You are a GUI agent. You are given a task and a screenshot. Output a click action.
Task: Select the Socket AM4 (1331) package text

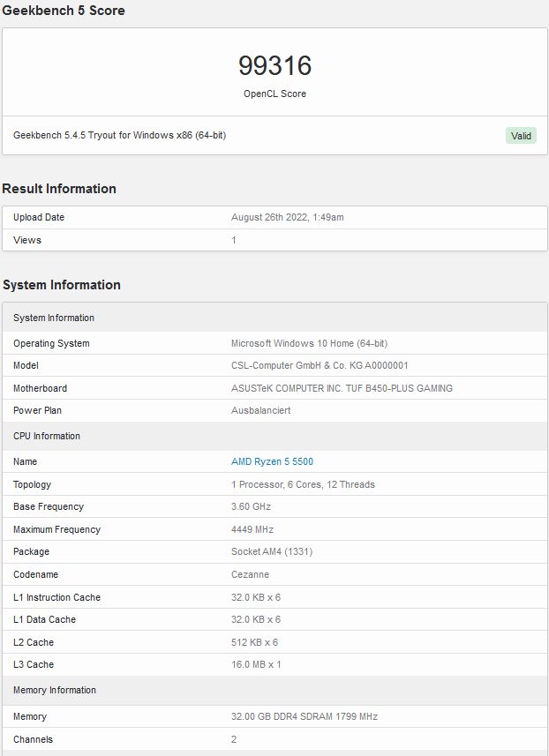point(272,551)
